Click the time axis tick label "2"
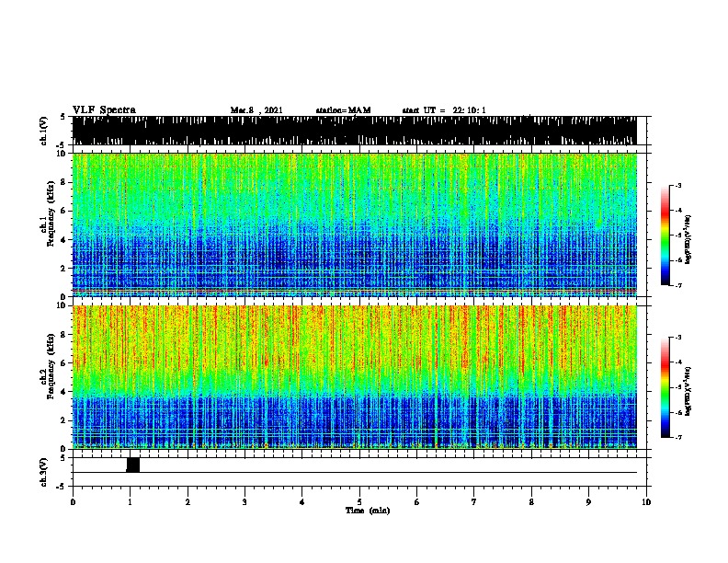Viewport: 728px width, 563px height. point(188,502)
